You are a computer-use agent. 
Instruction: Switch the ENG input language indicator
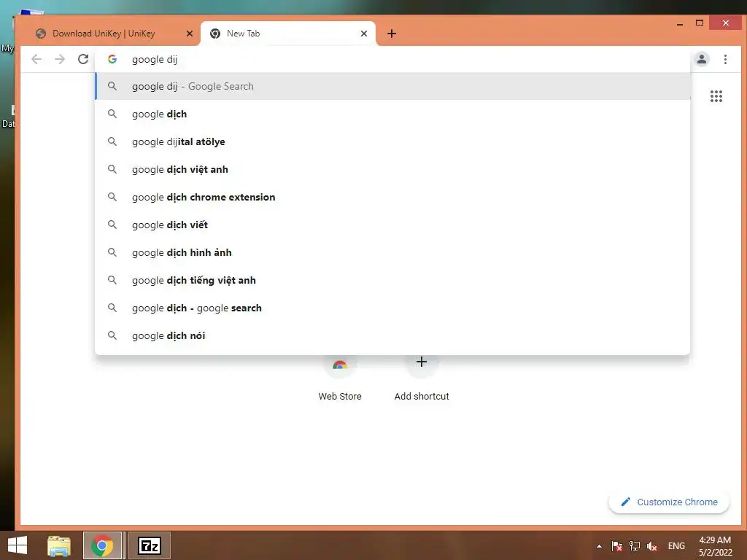pos(676,546)
